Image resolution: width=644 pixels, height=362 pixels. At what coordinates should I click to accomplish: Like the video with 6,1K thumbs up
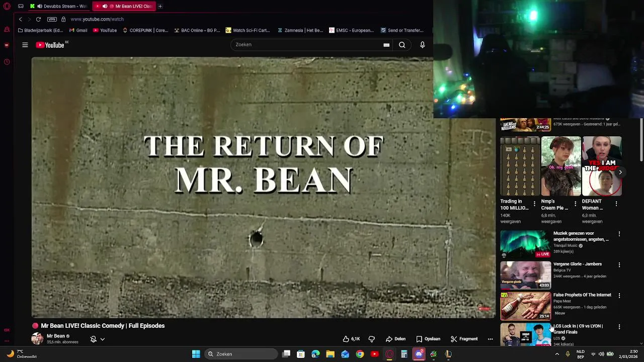point(351,339)
